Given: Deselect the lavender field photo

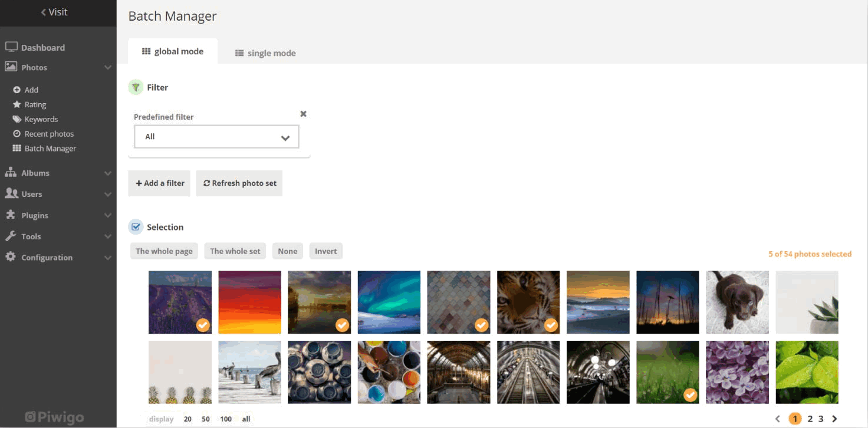Looking at the screenshot, I should (180, 302).
